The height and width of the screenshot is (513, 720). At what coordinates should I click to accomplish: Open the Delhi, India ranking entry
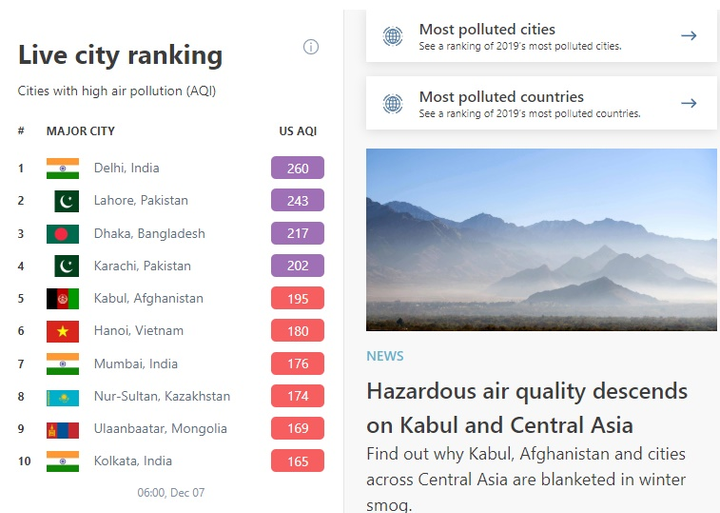coord(126,168)
